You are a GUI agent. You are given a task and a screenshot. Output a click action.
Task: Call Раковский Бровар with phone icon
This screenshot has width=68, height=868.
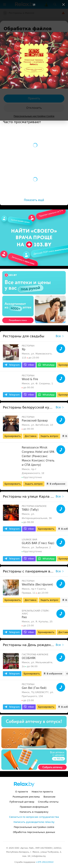[x=61, y=420]
